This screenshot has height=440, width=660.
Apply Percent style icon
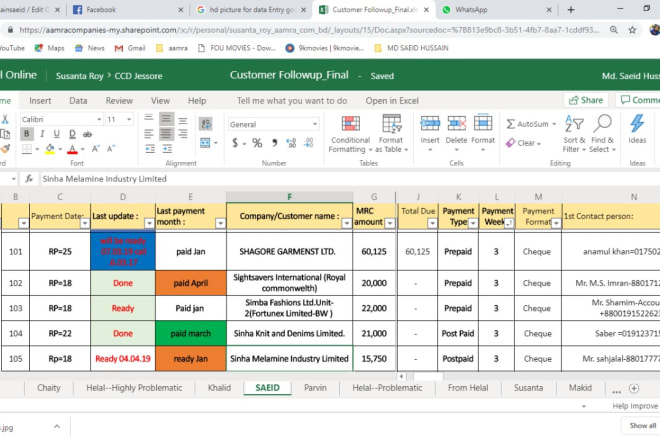tap(257, 143)
